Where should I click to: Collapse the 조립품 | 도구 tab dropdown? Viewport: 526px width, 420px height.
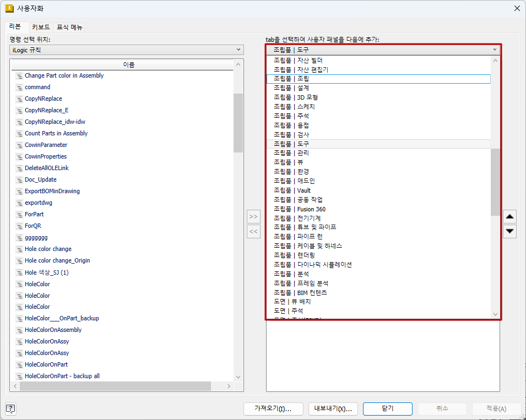click(x=383, y=50)
